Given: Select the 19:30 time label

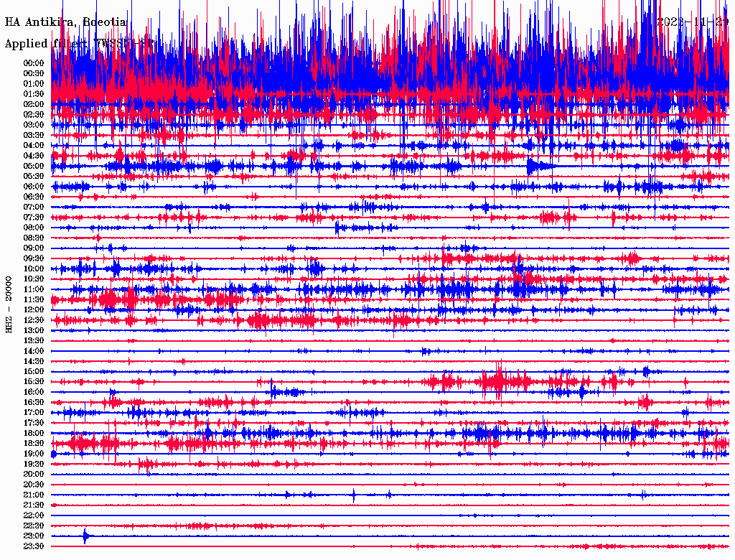Looking at the screenshot, I should point(34,465).
